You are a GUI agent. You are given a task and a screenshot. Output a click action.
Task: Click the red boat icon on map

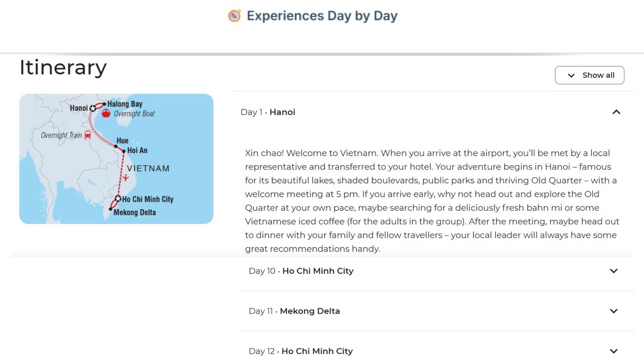(106, 113)
